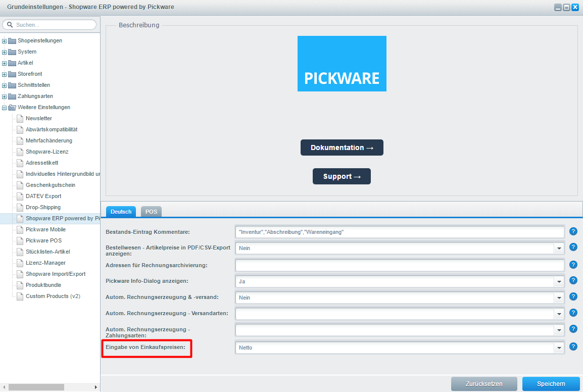Click the sidebar scrollbar right arrow
The image size is (583, 392).
[96, 387]
